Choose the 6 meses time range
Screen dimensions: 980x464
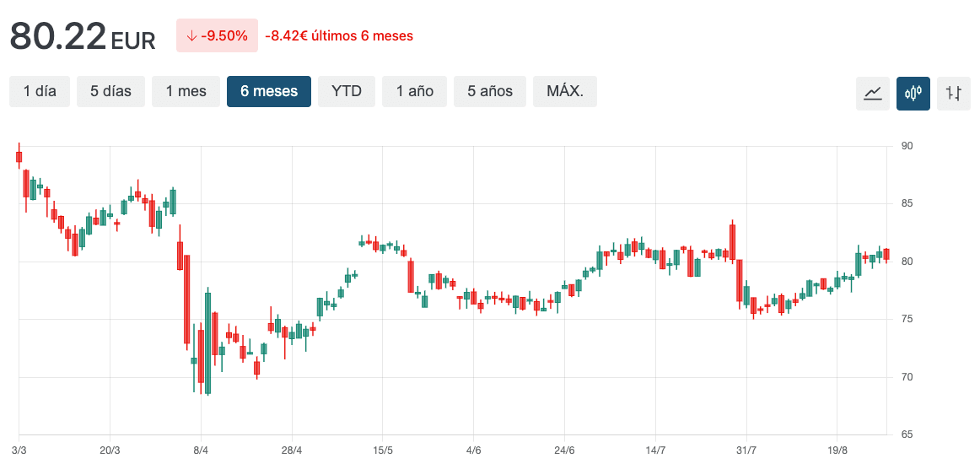point(269,91)
